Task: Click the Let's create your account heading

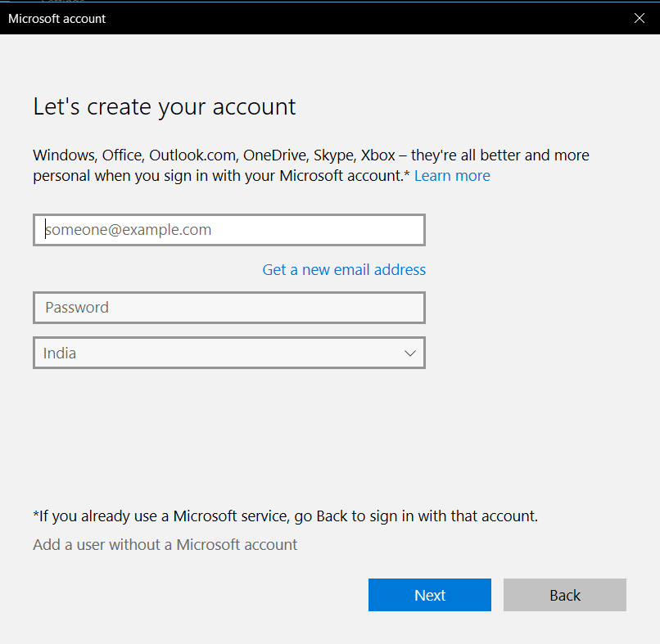Action: click(165, 106)
